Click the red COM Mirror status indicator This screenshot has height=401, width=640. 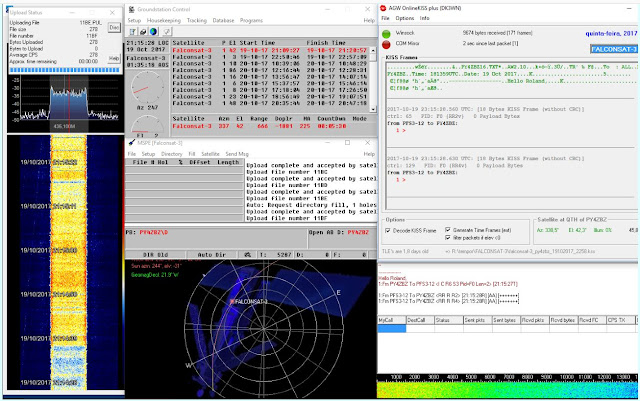pos(388,43)
